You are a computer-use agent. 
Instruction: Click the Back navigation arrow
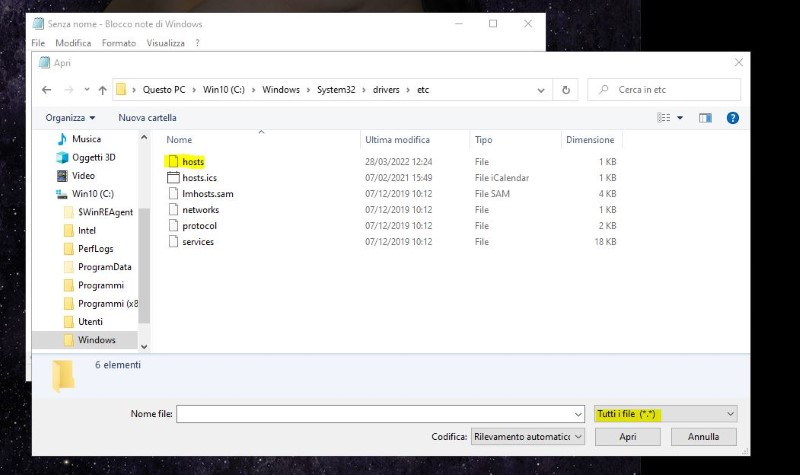(47, 90)
